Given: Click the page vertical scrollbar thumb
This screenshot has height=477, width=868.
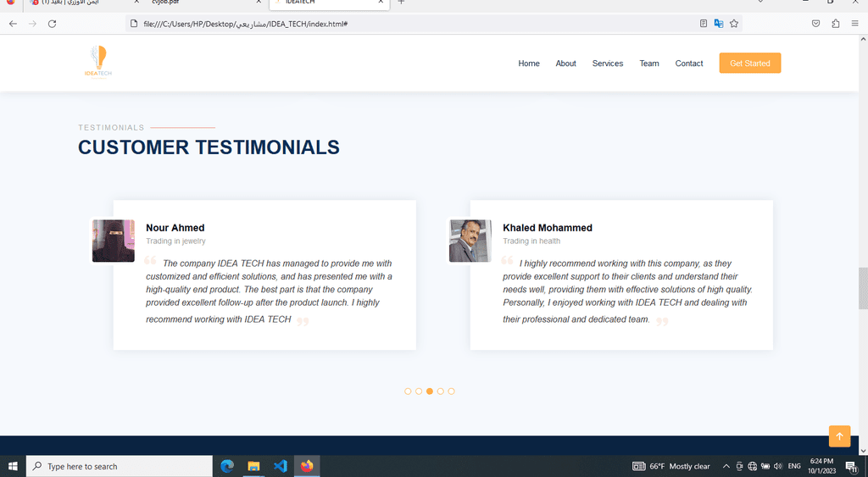Looking at the screenshot, I should 863,288.
